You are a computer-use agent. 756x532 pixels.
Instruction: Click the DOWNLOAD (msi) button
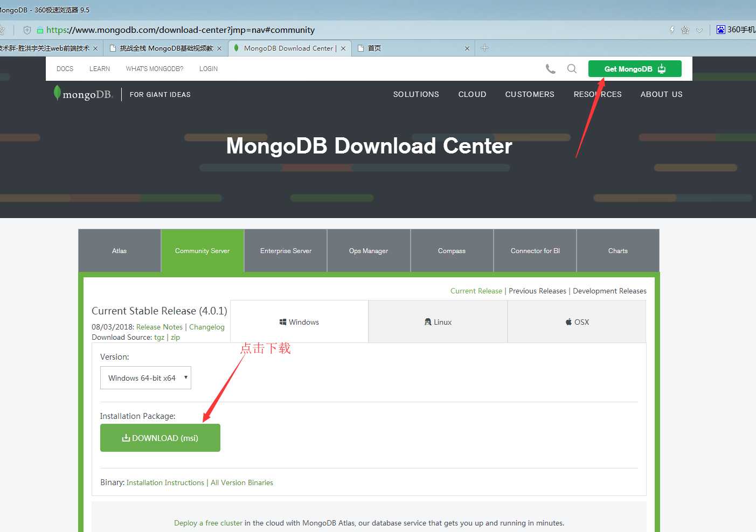(160, 438)
